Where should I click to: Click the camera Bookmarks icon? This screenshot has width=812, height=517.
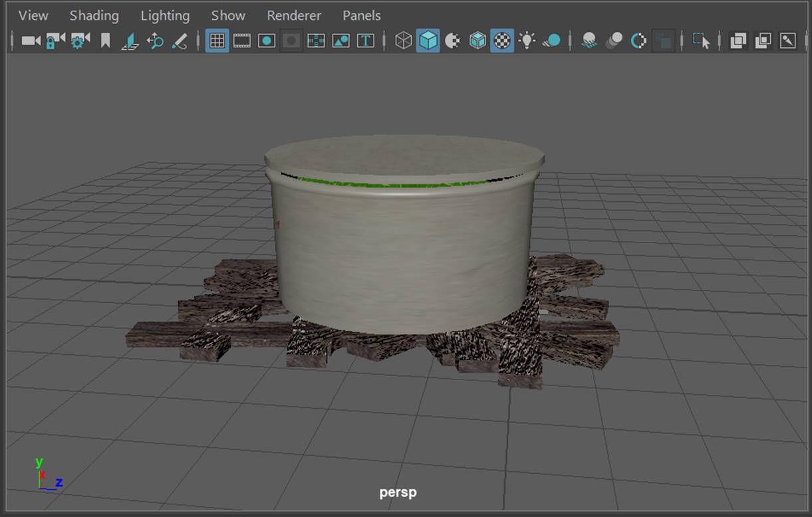pyautogui.click(x=105, y=41)
